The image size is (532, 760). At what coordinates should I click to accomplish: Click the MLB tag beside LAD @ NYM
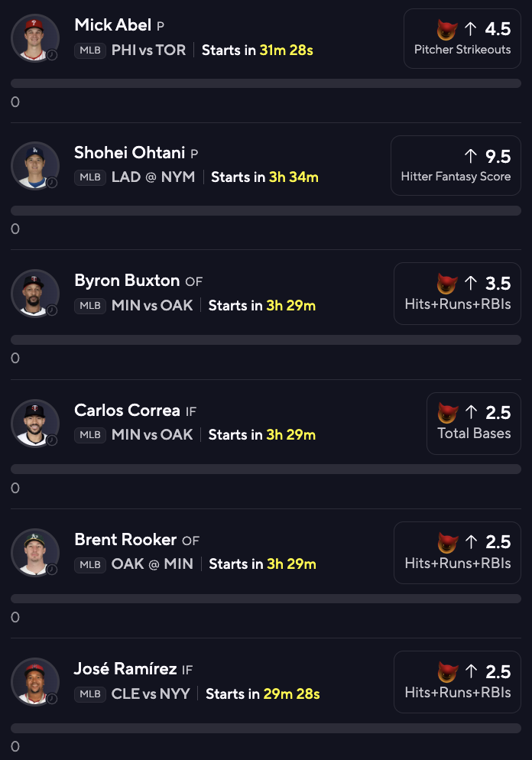point(90,177)
